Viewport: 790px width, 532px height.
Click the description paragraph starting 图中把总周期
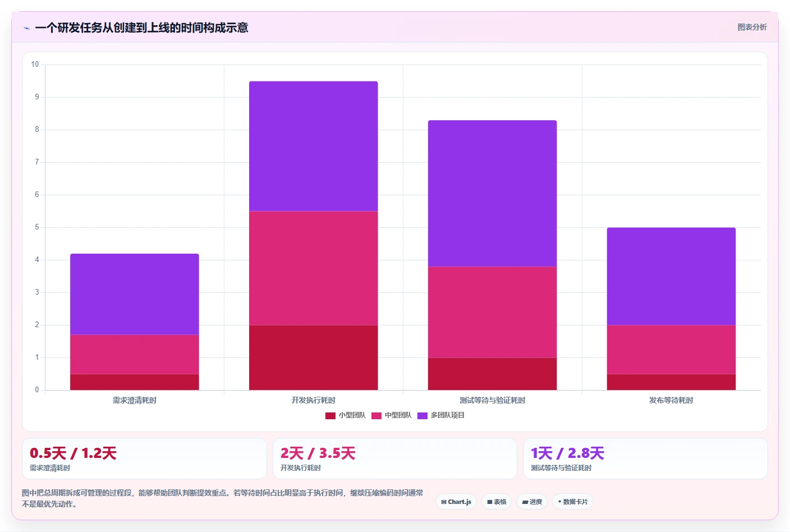click(223, 498)
